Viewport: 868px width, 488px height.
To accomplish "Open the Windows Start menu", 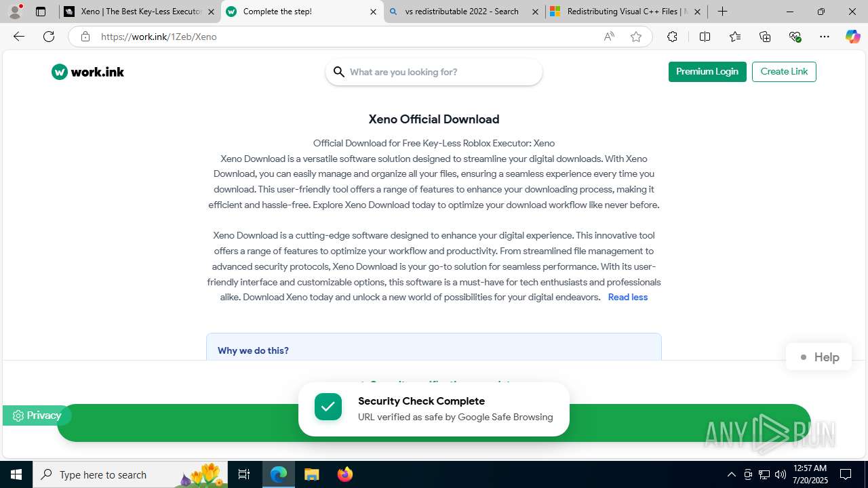I will tap(16, 474).
